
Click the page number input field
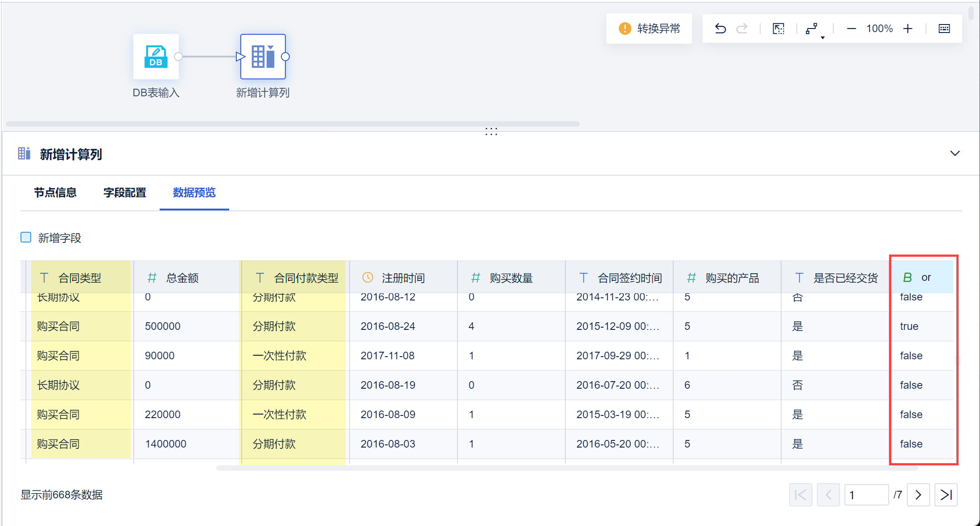866,495
